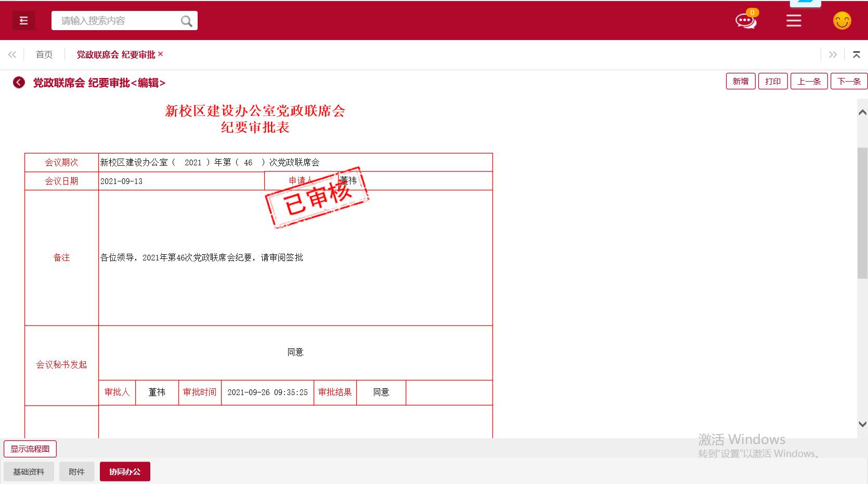
Task: Open the chat messages icon
Action: point(745,21)
